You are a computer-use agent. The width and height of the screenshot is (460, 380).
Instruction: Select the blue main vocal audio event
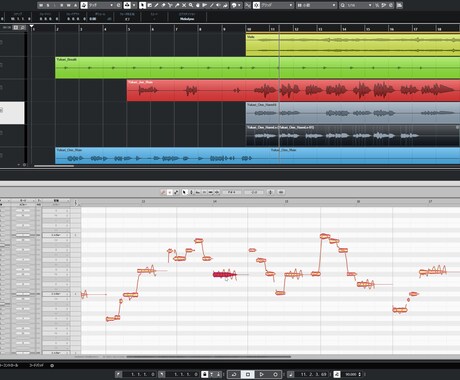pyautogui.click(x=257, y=155)
